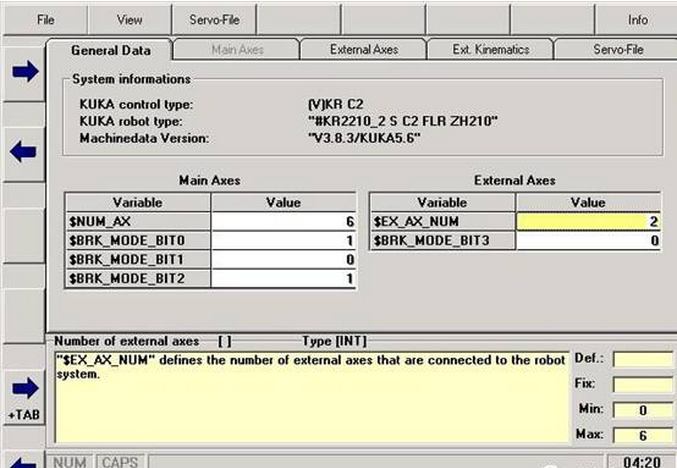
Task: Click the External Axes Value column header
Action: pos(588,202)
